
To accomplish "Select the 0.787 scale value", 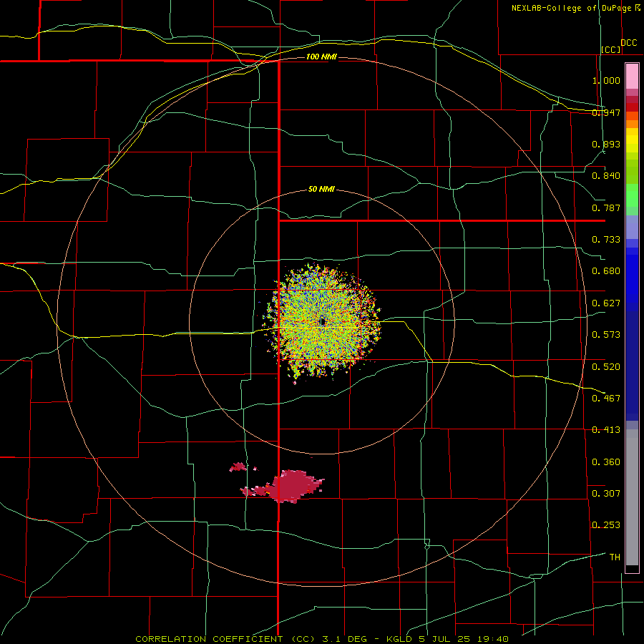I will [x=606, y=208].
